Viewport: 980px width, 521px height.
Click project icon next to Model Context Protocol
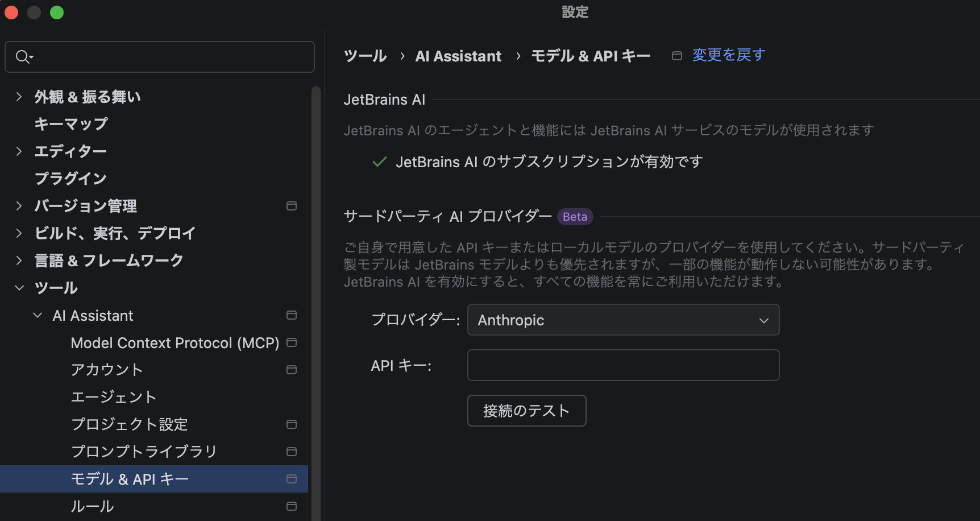pos(292,342)
